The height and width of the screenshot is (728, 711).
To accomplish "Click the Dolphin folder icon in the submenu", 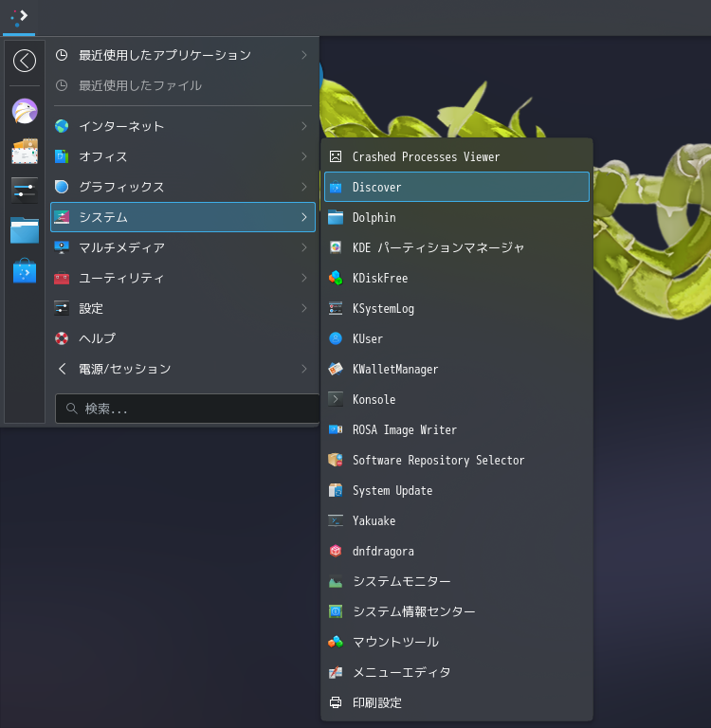I will [x=336, y=217].
